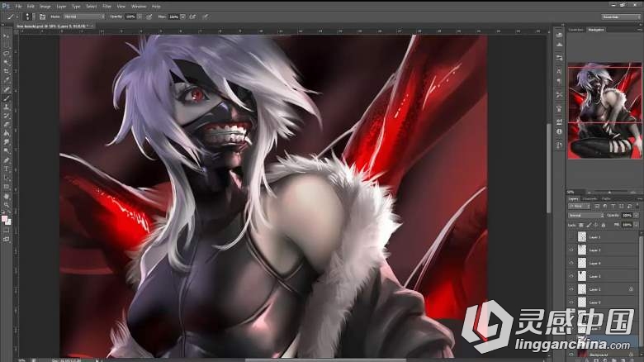Click the foreground color swatch
The image size is (644, 362).
[x=4, y=219]
